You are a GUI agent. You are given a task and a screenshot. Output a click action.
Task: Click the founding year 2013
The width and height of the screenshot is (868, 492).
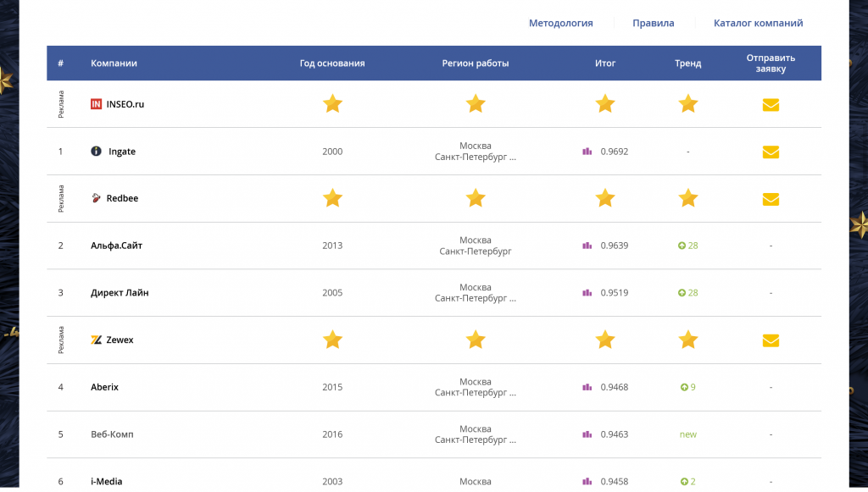[332, 246]
